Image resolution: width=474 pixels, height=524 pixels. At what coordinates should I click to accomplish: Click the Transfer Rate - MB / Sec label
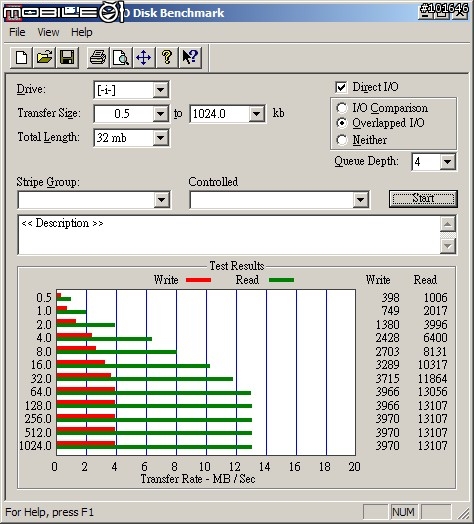click(198, 479)
